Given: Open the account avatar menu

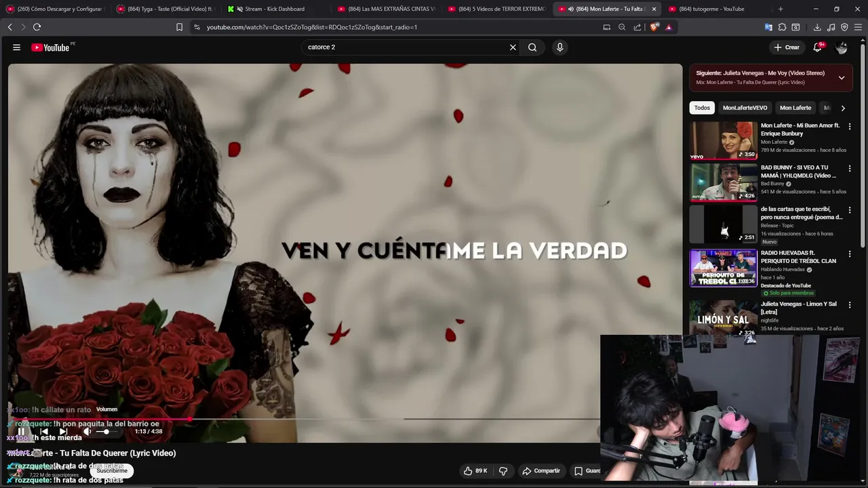Looking at the screenshot, I should click(842, 47).
